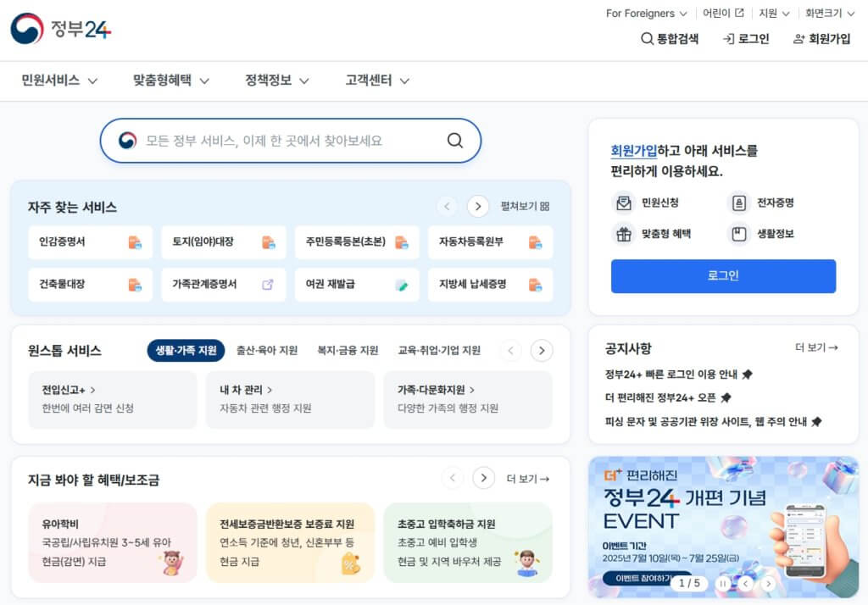
Task: Select the 출산·육아 지원 tab
Action: click(x=267, y=351)
